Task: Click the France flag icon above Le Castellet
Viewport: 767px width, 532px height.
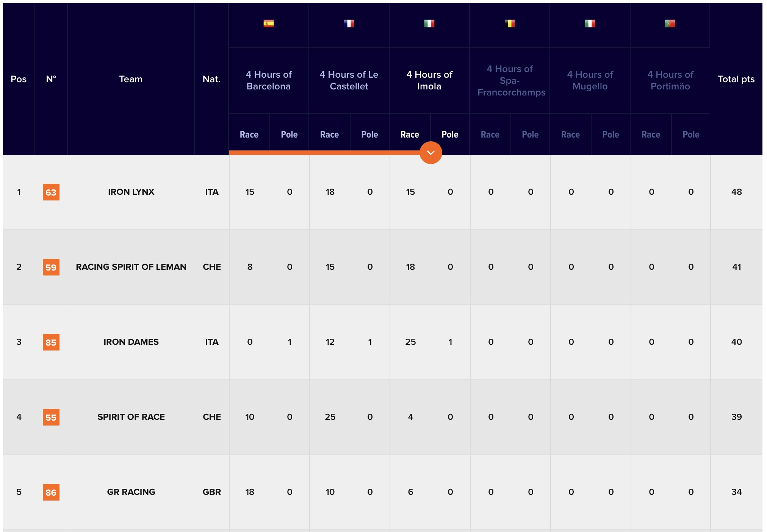Action: [349, 23]
